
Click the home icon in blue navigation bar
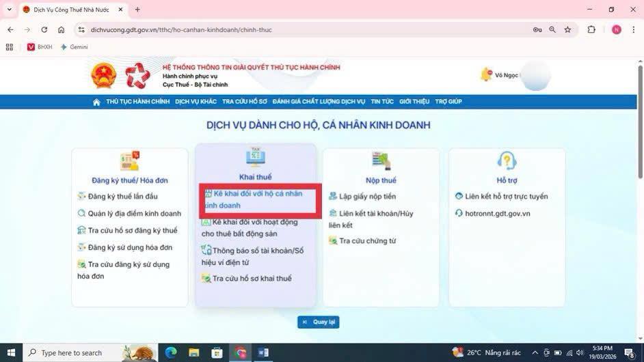point(96,102)
